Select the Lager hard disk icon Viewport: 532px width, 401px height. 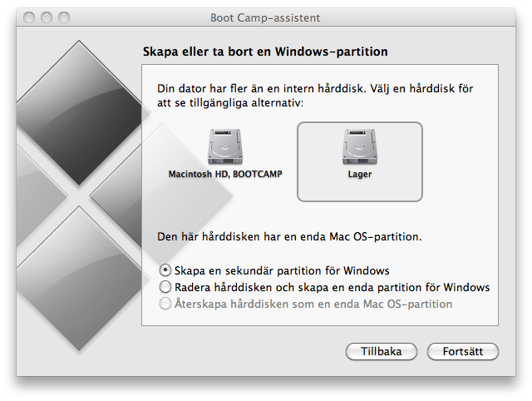[x=360, y=146]
